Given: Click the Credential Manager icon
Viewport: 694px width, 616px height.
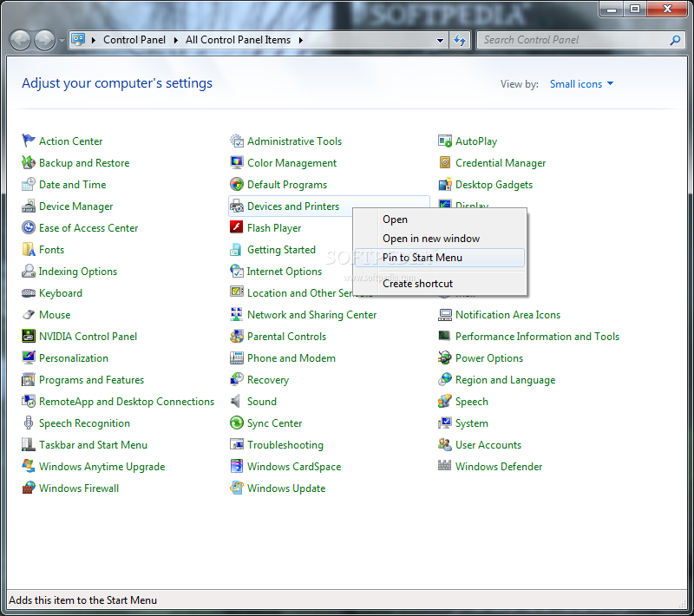Looking at the screenshot, I should tap(445, 162).
